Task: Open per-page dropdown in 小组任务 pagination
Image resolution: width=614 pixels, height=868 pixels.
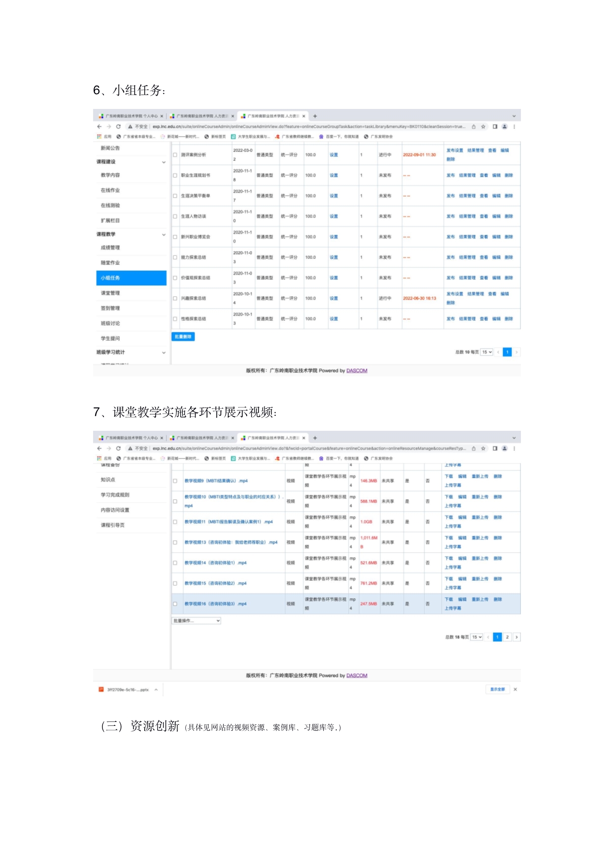Action: point(487,352)
